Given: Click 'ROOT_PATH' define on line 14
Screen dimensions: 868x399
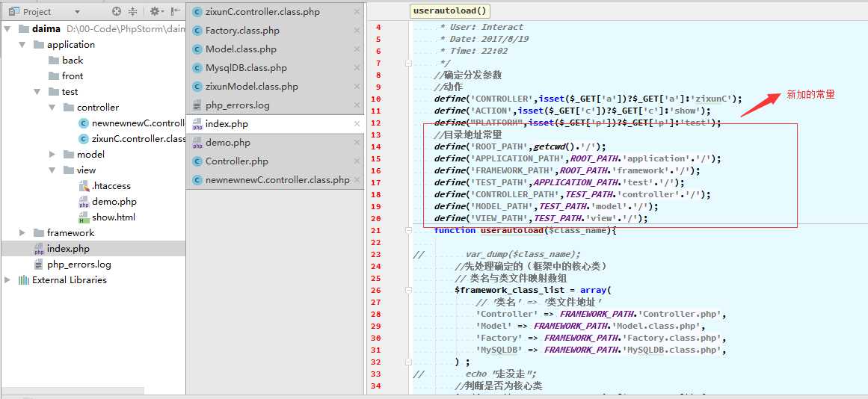Looking at the screenshot, I should pos(499,146).
